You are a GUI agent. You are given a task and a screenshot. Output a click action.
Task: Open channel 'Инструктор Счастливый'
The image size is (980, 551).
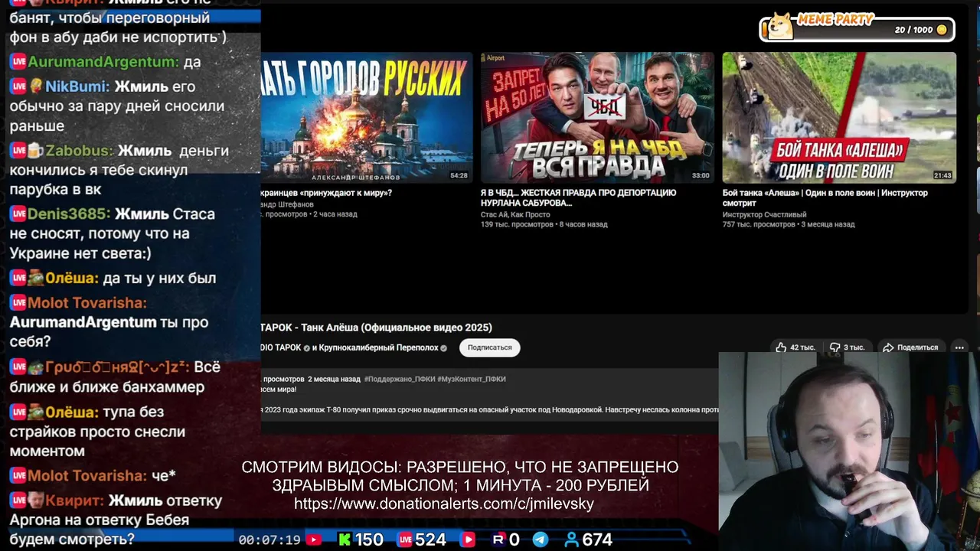pyautogui.click(x=764, y=214)
